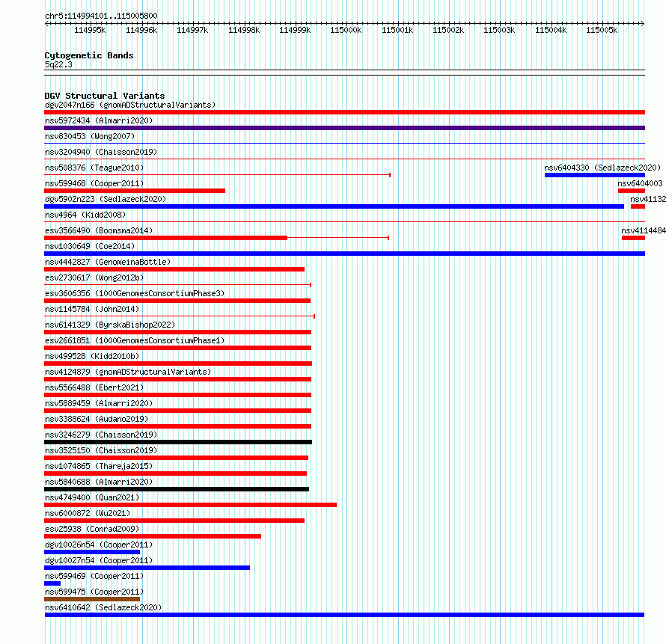Click the dgv2047n166 gnomAD variant label
Screen dimensions: 666x644
tap(130, 105)
